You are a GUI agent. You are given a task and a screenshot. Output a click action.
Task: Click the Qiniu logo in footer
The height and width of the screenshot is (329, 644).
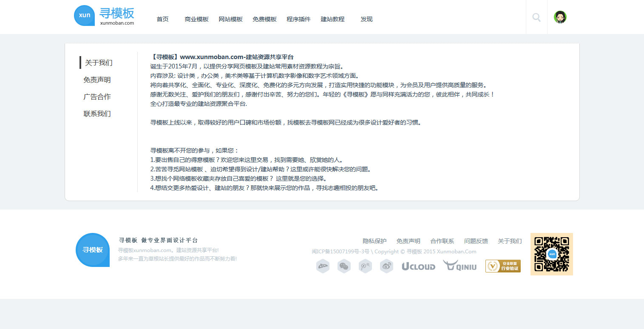[x=460, y=266]
